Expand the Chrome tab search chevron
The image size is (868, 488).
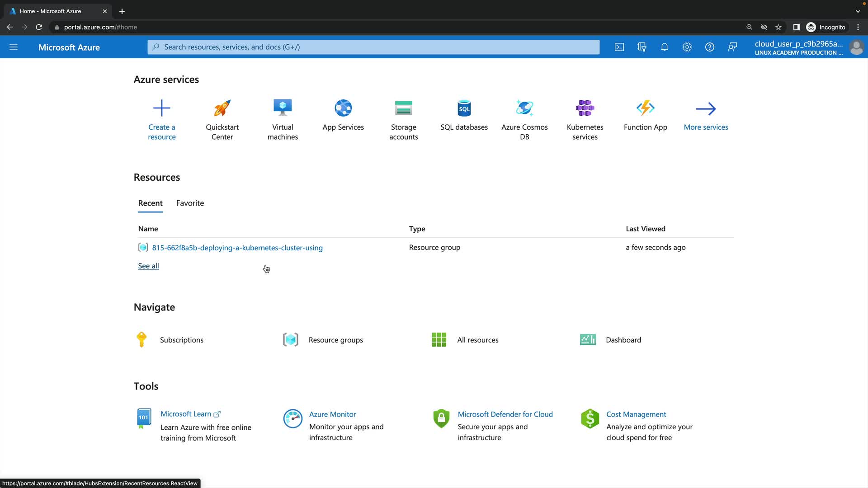pos(858,11)
